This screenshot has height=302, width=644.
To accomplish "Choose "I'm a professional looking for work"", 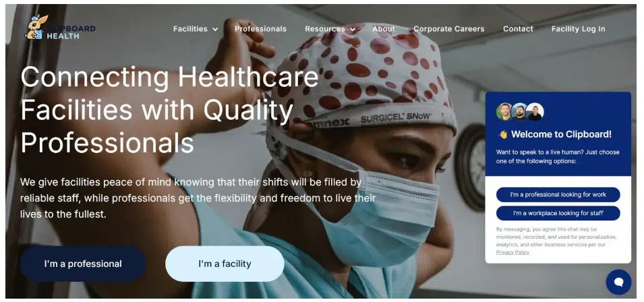I will [558, 195].
